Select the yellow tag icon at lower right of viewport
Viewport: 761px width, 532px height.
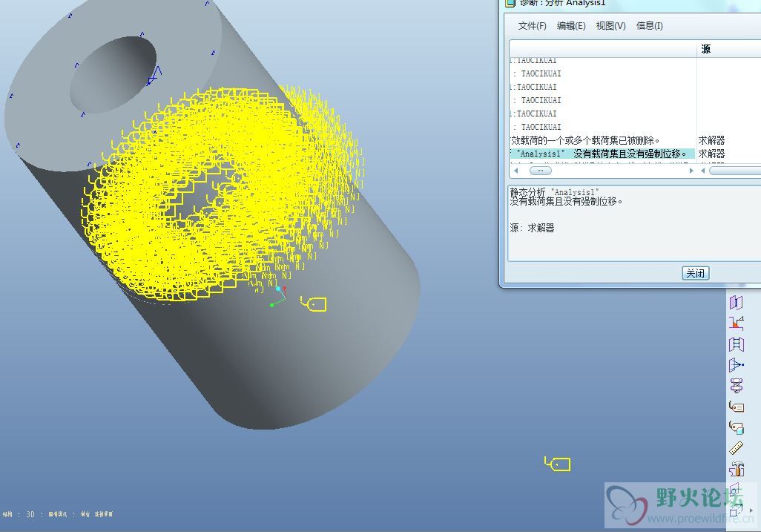click(557, 464)
